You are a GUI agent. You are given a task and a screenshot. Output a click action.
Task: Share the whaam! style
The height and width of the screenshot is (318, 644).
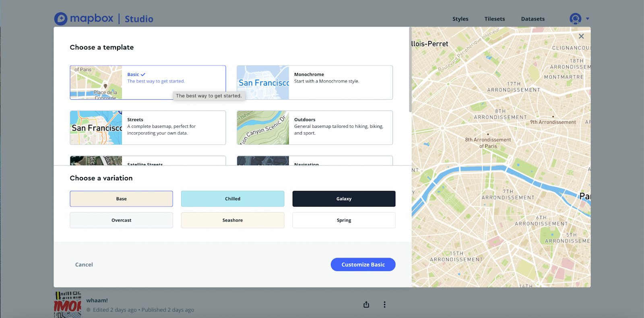[366, 304]
